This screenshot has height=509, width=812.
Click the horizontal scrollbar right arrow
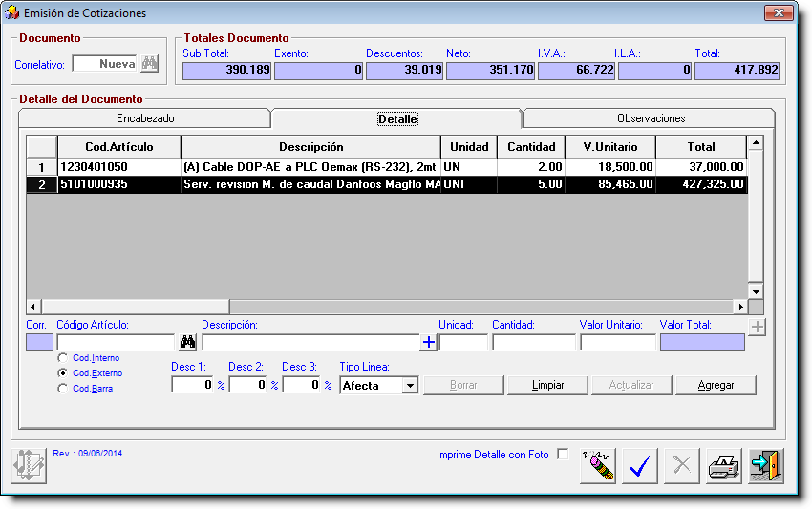[741, 307]
